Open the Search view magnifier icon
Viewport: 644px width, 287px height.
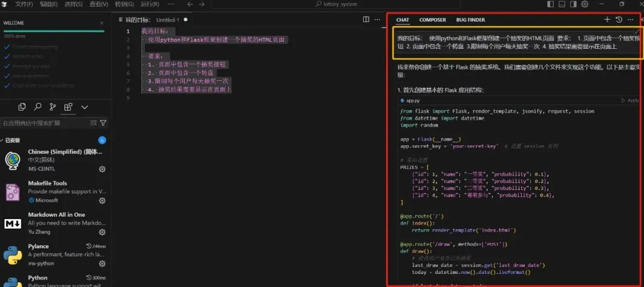click(38, 107)
